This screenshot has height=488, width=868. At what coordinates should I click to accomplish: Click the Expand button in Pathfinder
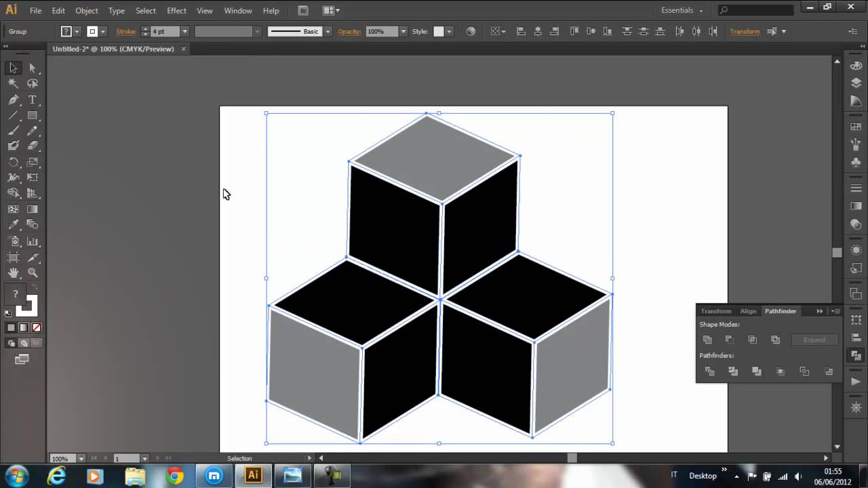[814, 340]
